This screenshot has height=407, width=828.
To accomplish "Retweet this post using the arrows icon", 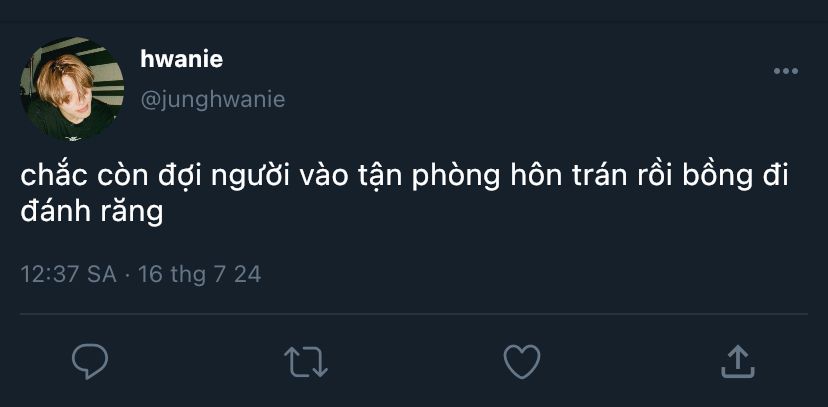I will pyautogui.click(x=306, y=362).
